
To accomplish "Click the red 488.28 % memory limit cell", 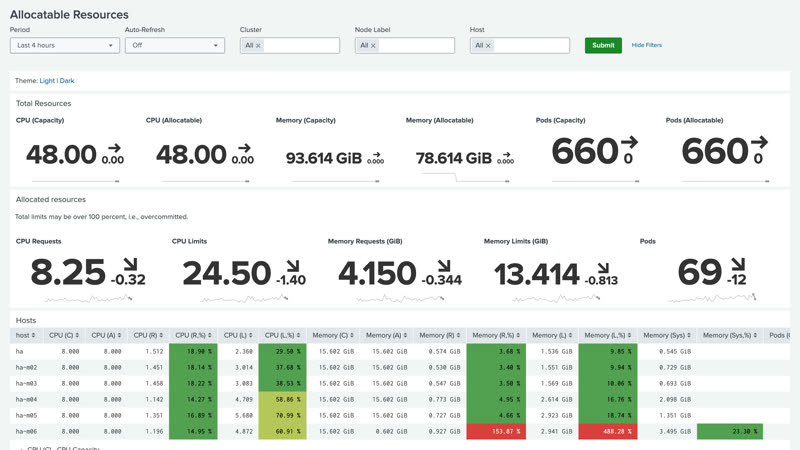I will (608, 431).
